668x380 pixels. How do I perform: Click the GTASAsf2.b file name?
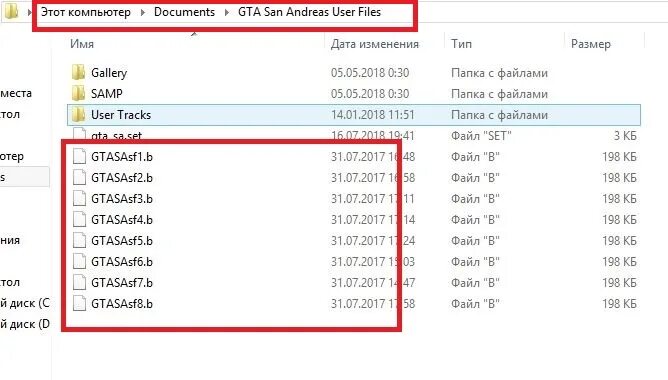122,178
